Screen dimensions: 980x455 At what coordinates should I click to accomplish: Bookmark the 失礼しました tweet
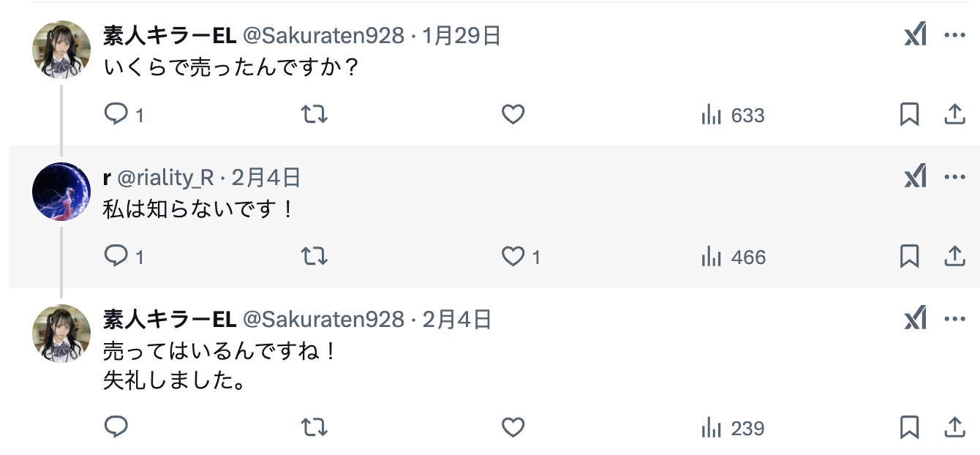click(x=909, y=427)
